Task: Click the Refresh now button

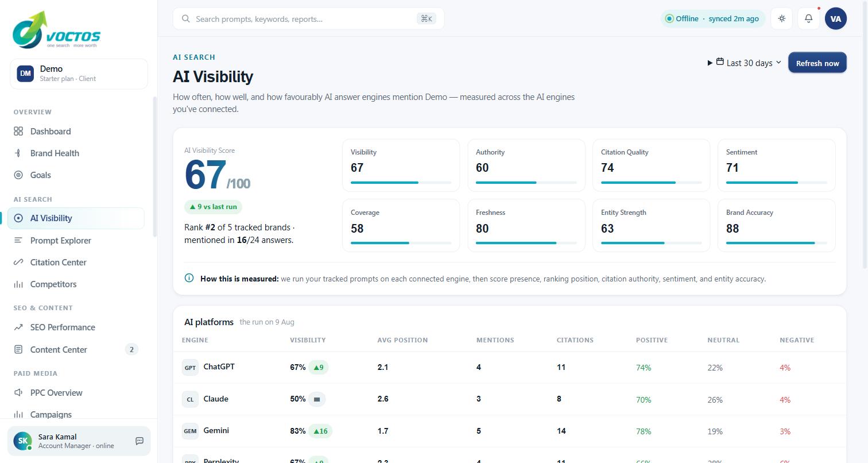Action: click(x=817, y=63)
